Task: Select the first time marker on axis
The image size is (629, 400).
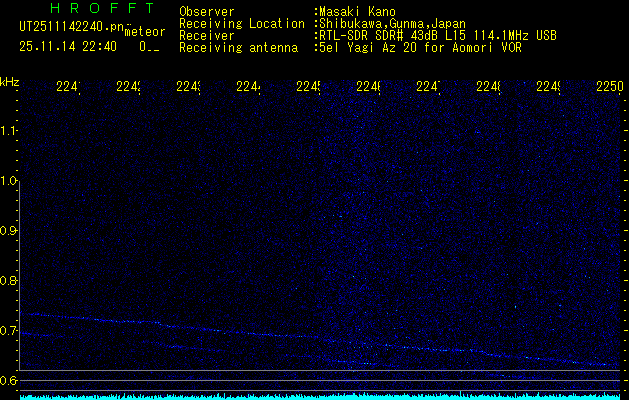Action: [68, 88]
